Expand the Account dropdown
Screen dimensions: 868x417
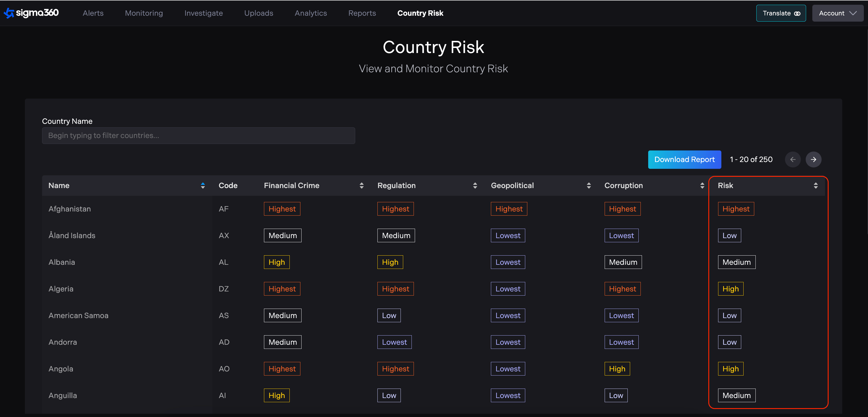pos(837,13)
